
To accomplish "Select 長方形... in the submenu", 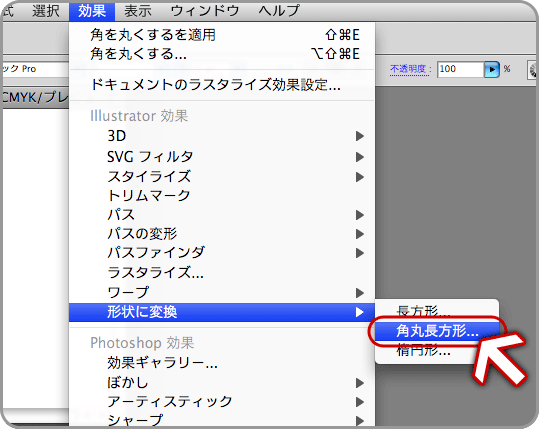I will click(x=437, y=311).
